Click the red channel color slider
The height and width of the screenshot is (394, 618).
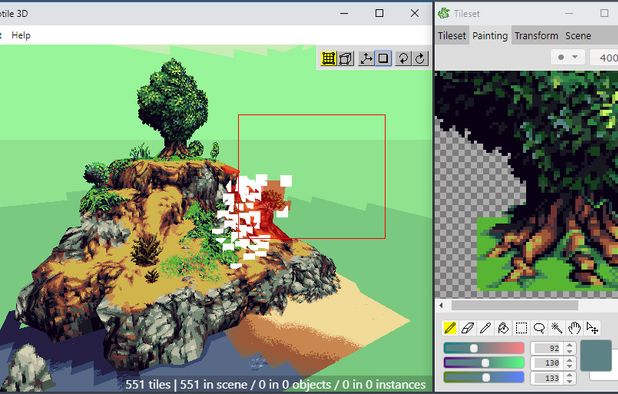click(x=484, y=348)
